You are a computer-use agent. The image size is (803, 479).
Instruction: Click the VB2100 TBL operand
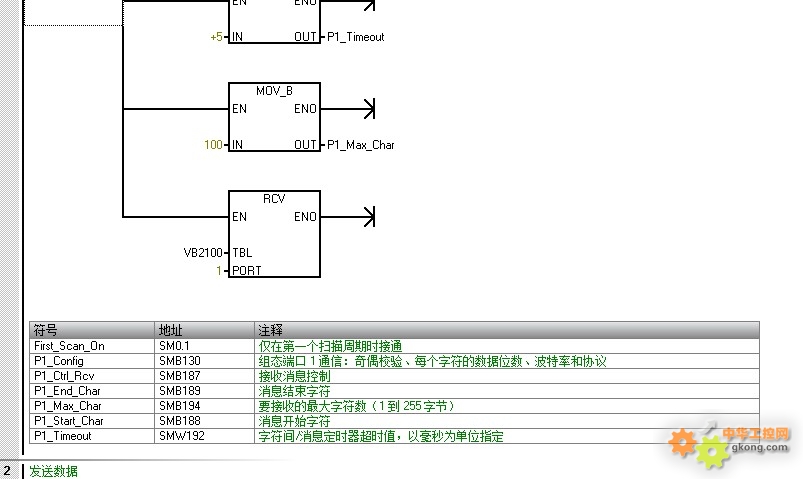(203, 253)
